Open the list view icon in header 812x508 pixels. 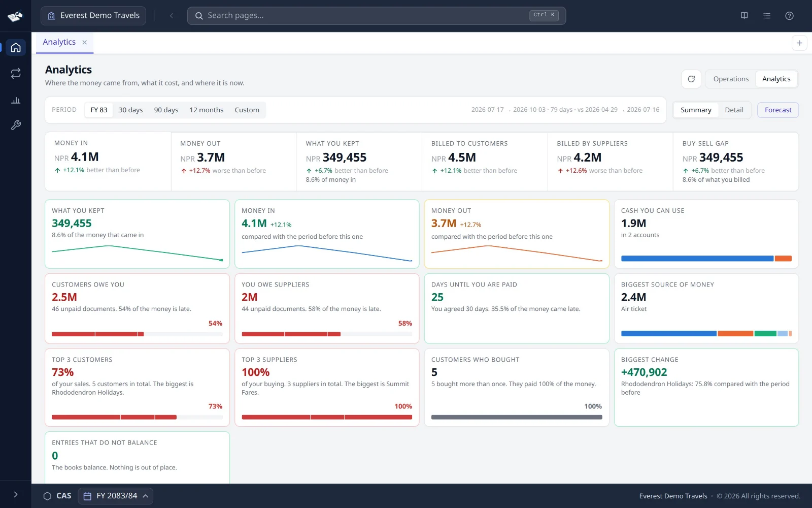pyautogui.click(x=767, y=16)
